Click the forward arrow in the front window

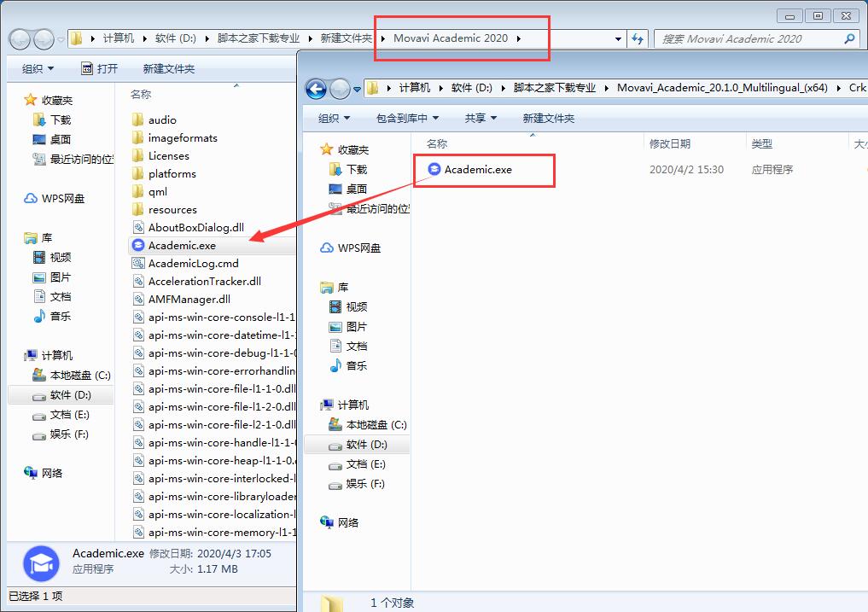click(340, 88)
